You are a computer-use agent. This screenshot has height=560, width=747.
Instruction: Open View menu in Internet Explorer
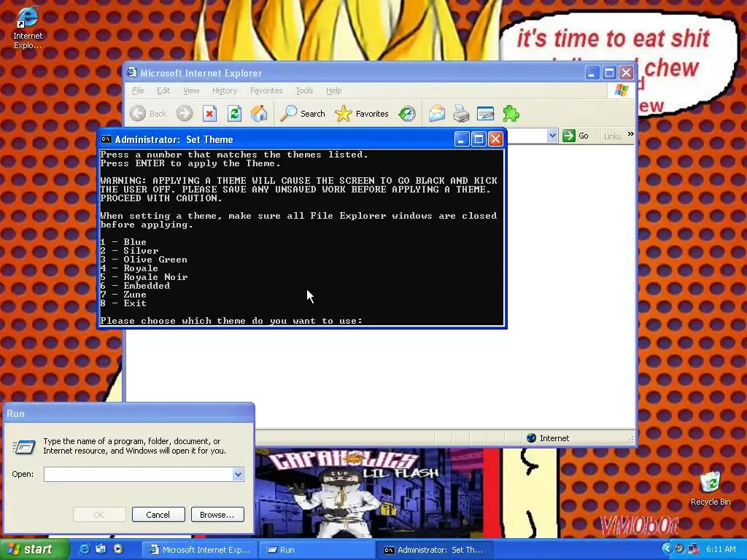(x=191, y=90)
